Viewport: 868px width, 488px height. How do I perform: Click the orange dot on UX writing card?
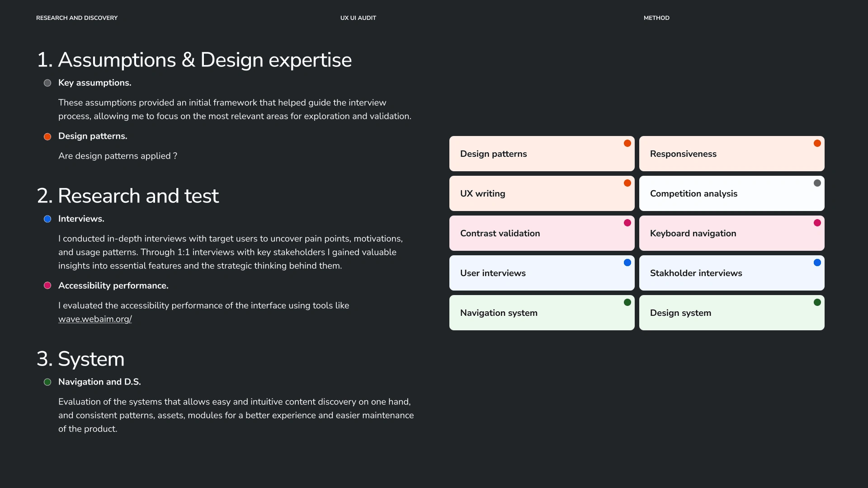pos(627,183)
